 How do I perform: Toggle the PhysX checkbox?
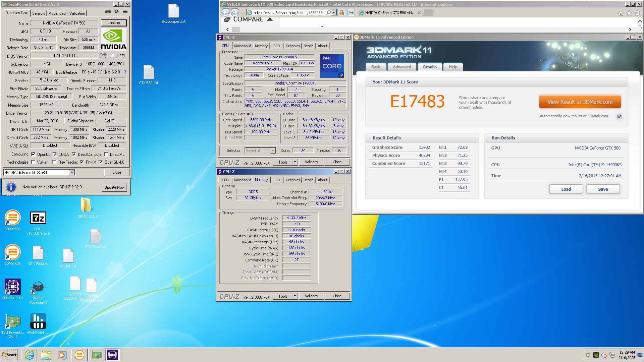(82, 162)
